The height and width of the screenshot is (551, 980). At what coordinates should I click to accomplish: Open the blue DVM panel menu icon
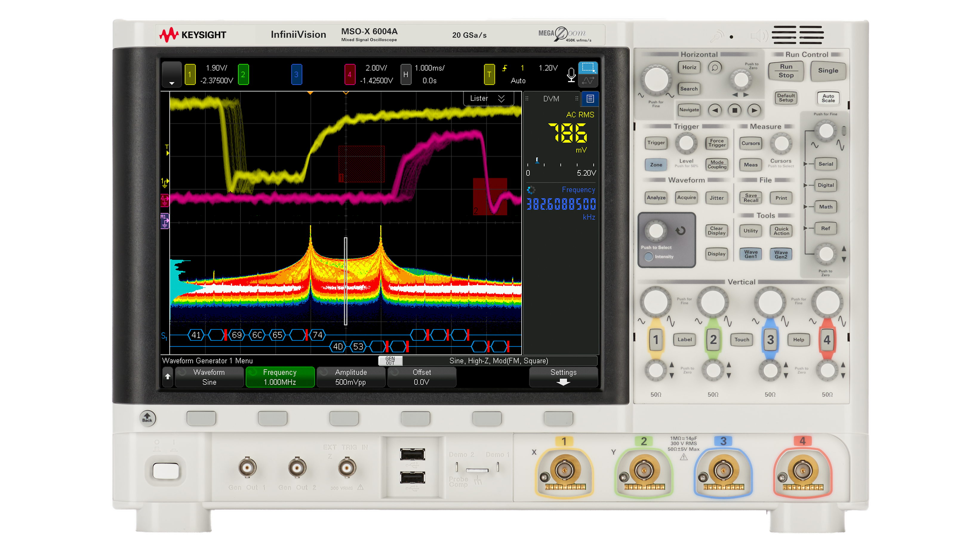click(590, 98)
